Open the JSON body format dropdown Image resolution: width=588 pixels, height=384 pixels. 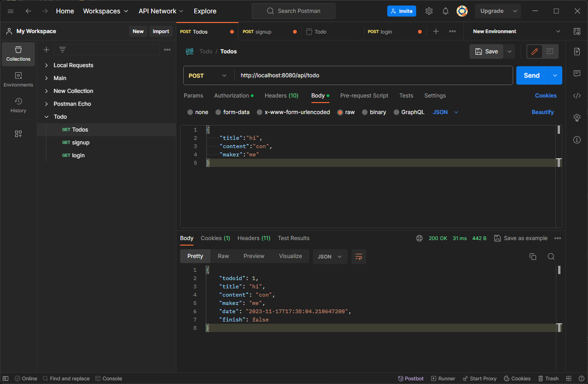446,112
